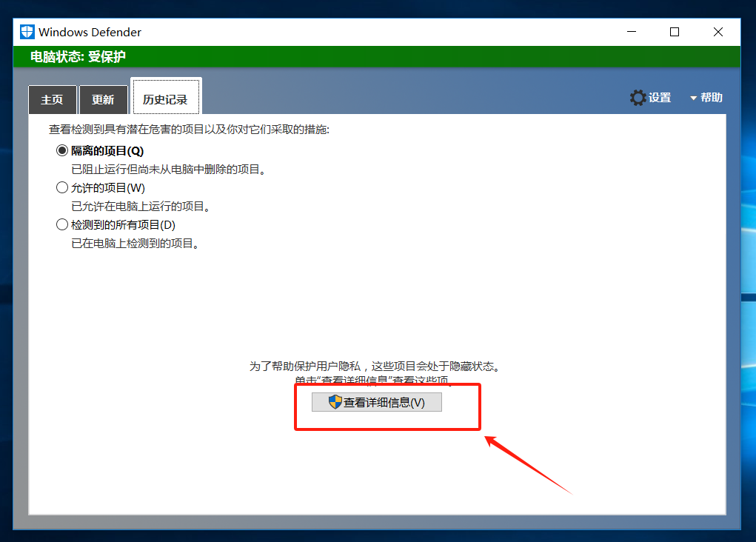
Task: Maximize the Windows Defender window
Action: [x=675, y=32]
